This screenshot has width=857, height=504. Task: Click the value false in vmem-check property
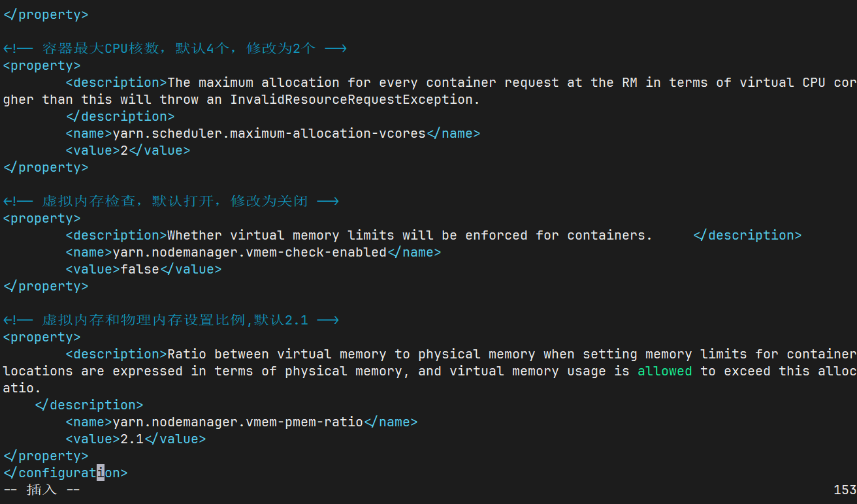coord(140,269)
